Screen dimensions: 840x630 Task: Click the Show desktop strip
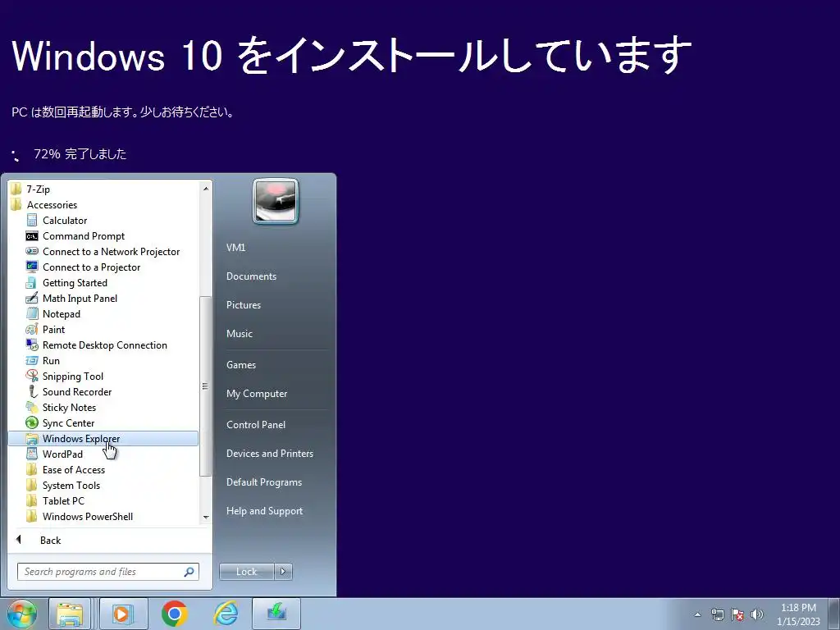(x=834, y=614)
